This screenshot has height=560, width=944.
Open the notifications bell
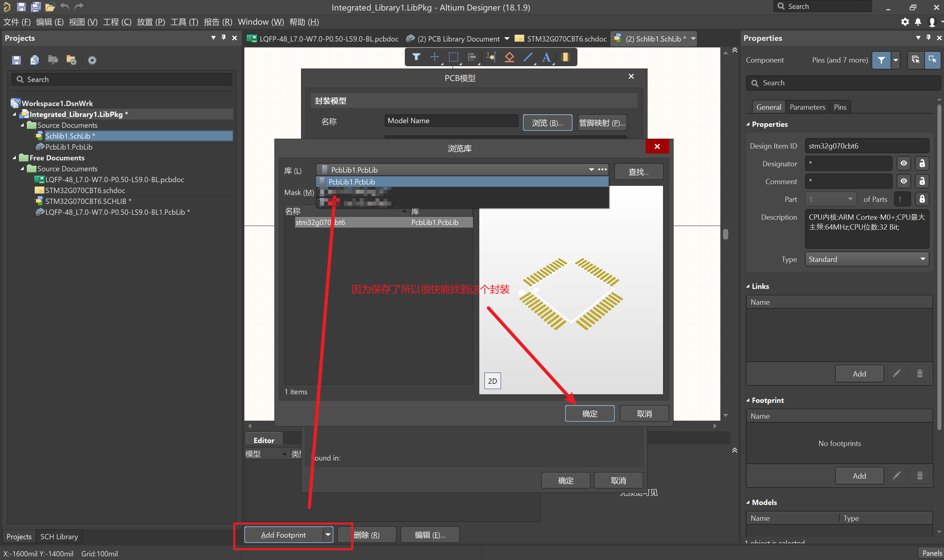tap(918, 22)
